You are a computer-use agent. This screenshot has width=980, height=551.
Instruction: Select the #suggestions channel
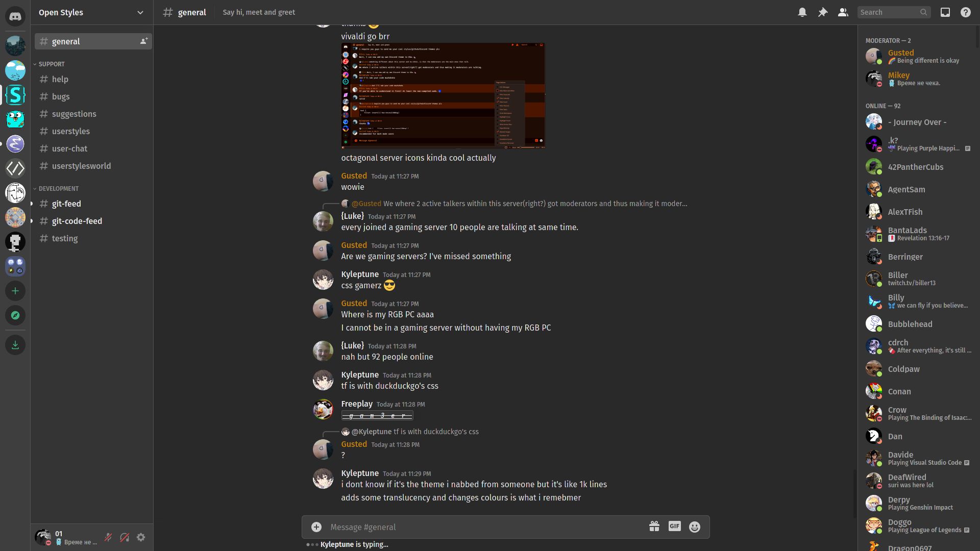(x=73, y=114)
